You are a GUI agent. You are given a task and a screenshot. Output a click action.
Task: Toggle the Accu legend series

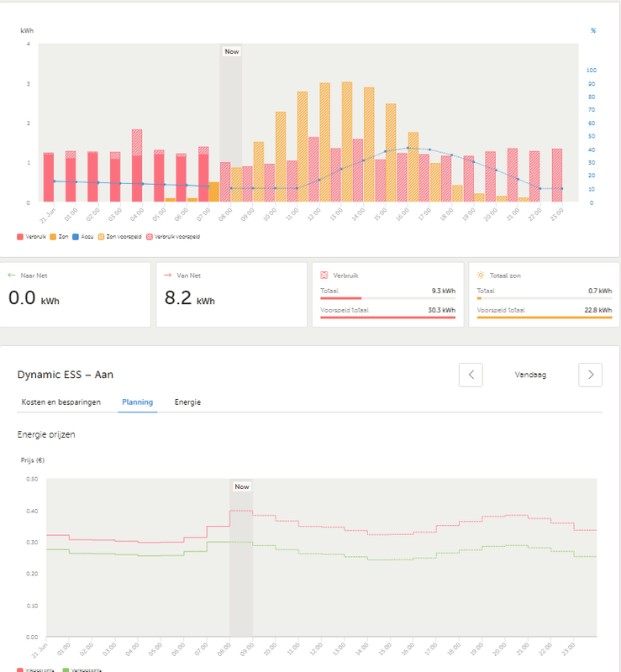point(82,237)
